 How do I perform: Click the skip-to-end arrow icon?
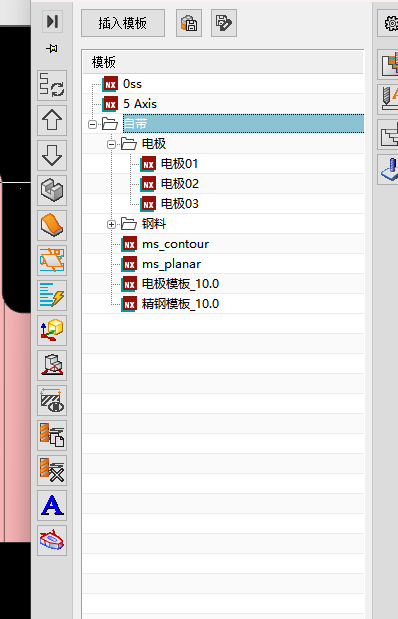[x=52, y=21]
